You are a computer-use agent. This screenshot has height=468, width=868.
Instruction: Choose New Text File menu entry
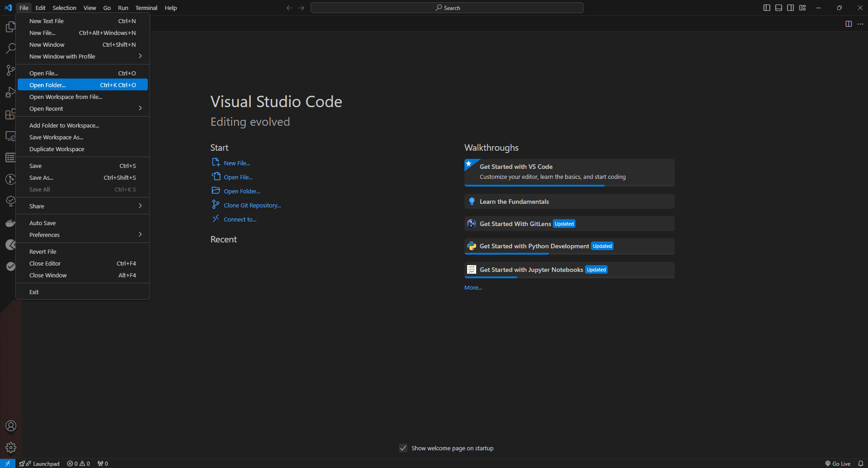pos(83,21)
